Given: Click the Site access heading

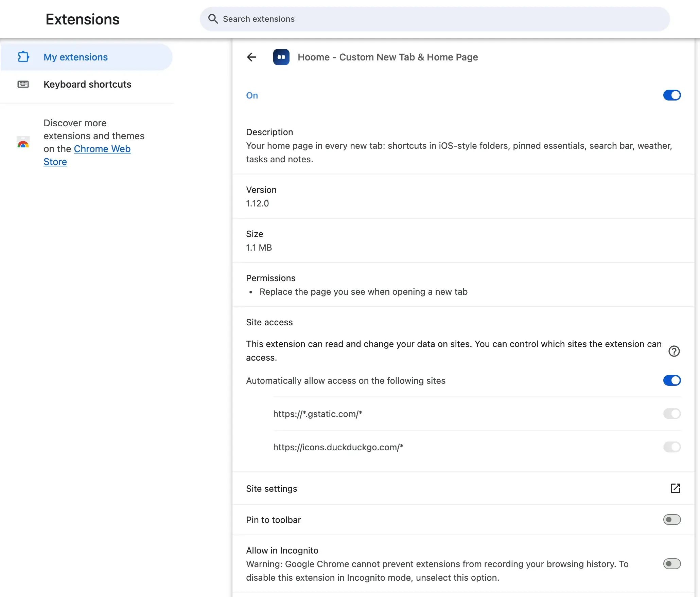Looking at the screenshot, I should coord(269,322).
